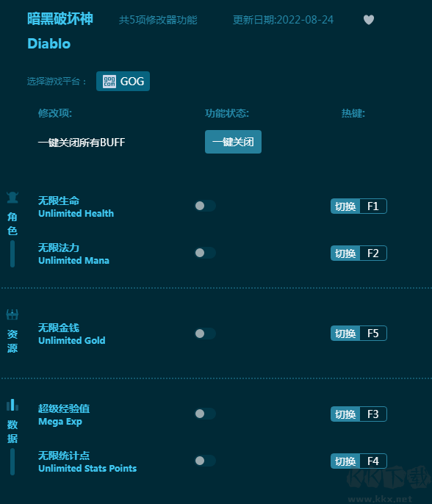Click the Diablo game title
The height and width of the screenshot is (504, 432).
point(48,44)
